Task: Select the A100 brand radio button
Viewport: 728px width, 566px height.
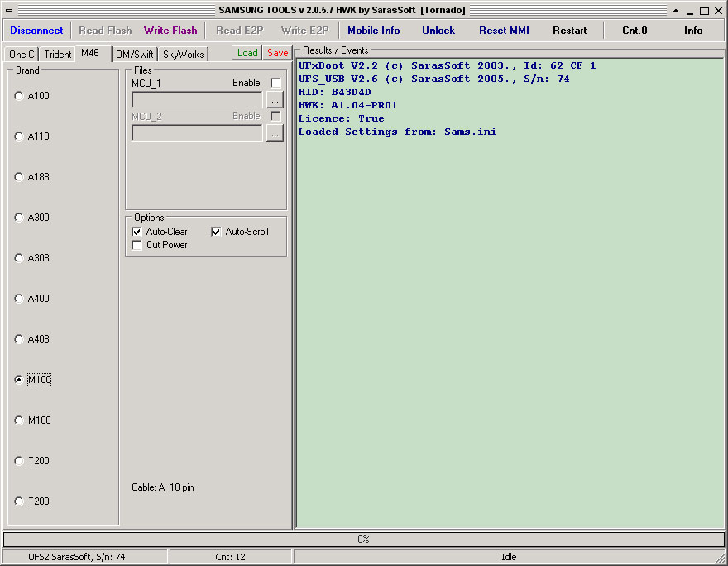Action: click(x=32, y=96)
